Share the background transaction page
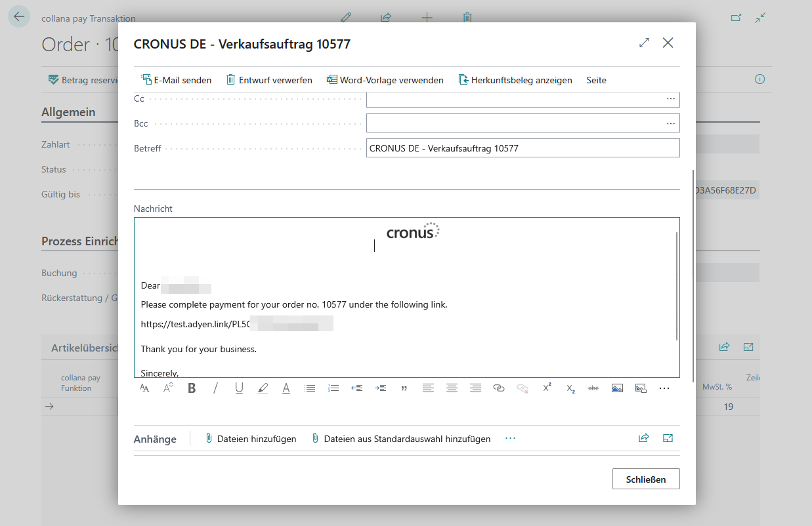The image size is (812, 526). tap(386, 18)
